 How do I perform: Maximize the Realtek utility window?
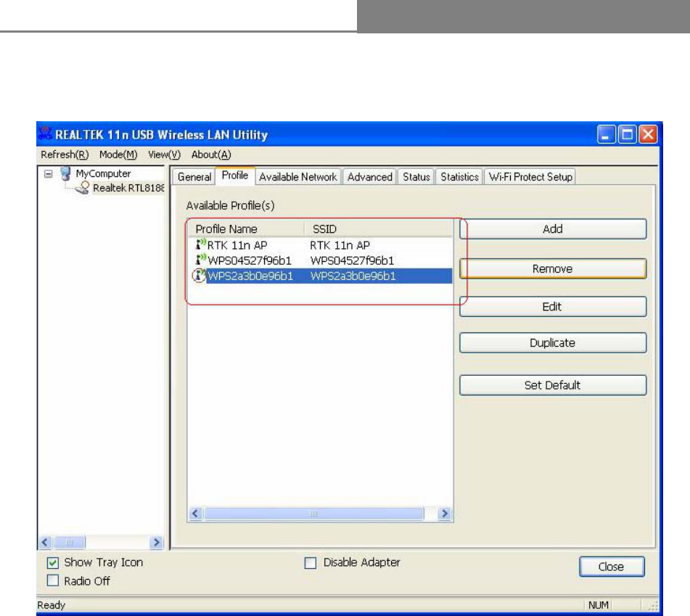click(627, 134)
